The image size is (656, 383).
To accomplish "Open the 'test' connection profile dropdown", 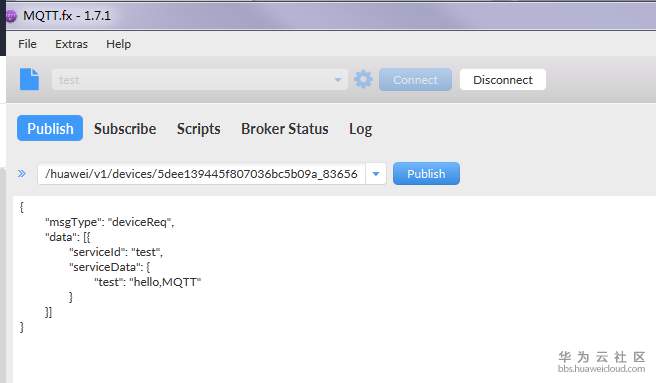I will (199, 80).
